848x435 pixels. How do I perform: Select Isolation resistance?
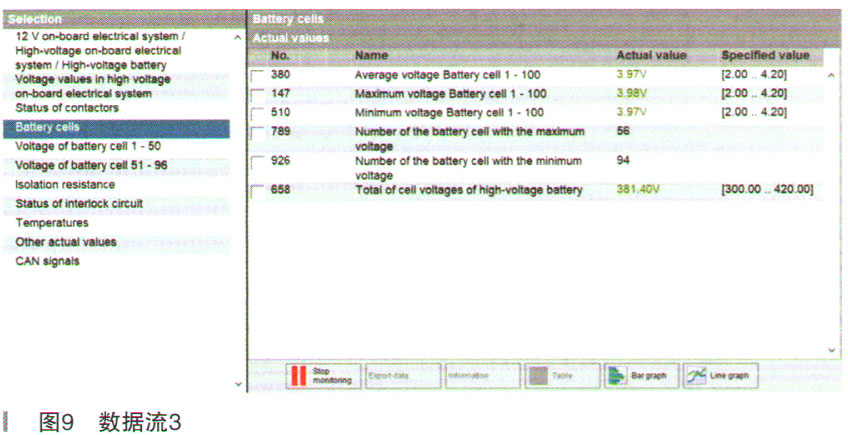coord(65,184)
